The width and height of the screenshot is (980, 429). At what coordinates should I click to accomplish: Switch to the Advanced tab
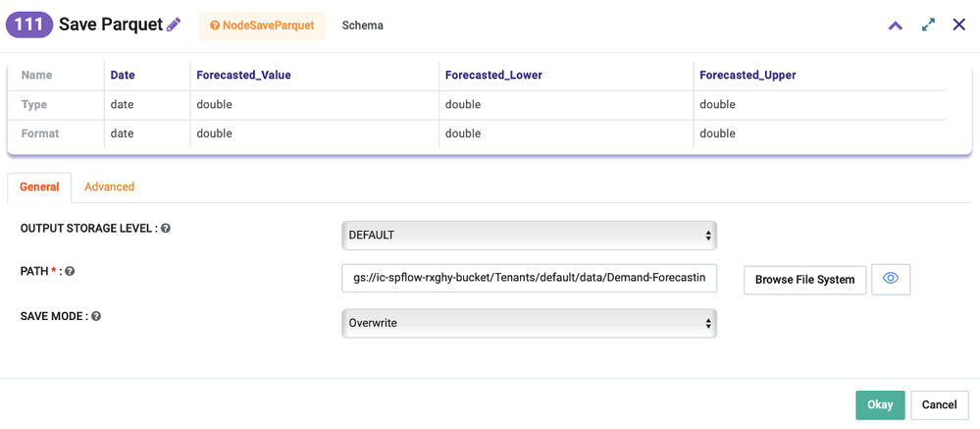tap(109, 187)
